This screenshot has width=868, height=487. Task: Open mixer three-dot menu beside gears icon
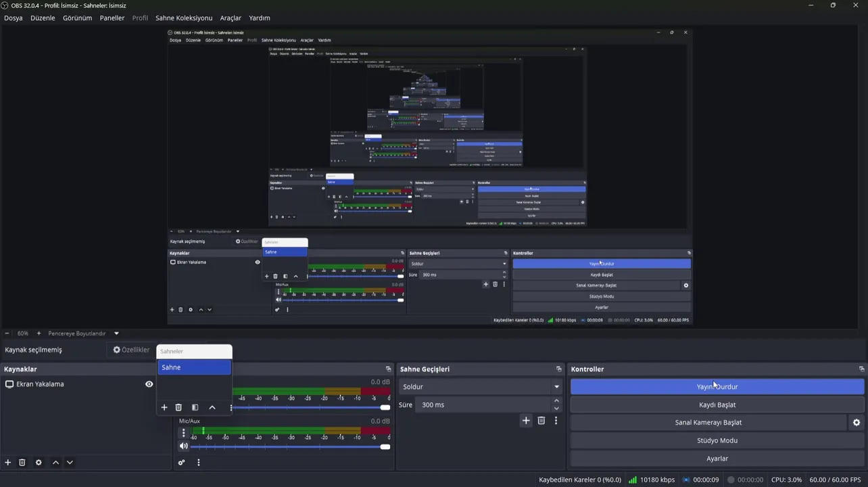pyautogui.click(x=199, y=463)
